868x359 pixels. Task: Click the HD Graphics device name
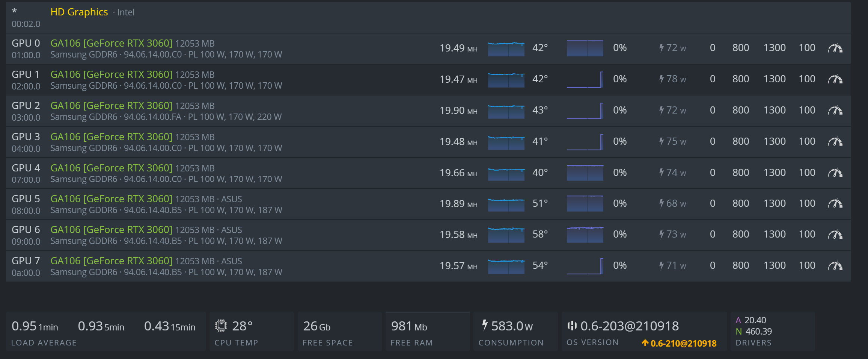click(x=79, y=12)
